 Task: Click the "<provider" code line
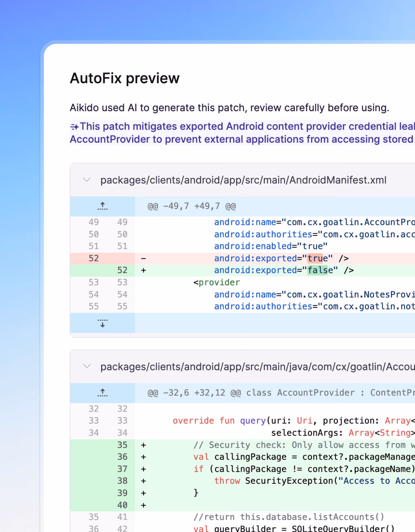216,282
